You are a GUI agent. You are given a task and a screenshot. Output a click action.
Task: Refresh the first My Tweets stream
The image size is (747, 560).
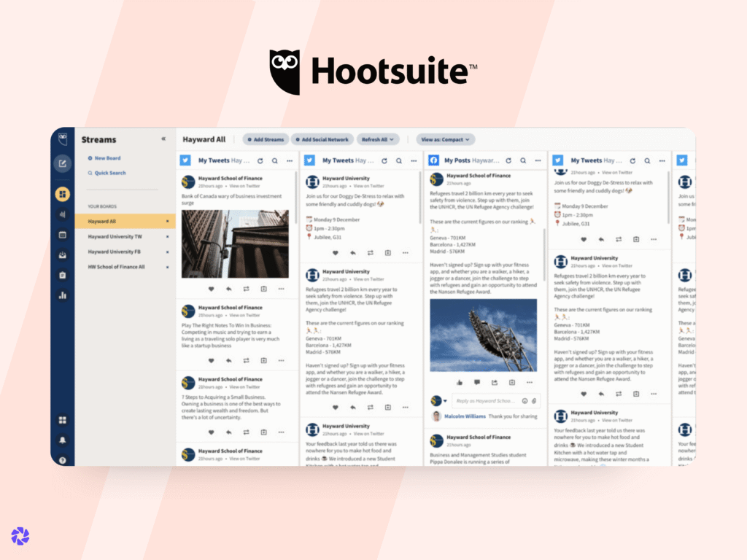click(260, 160)
